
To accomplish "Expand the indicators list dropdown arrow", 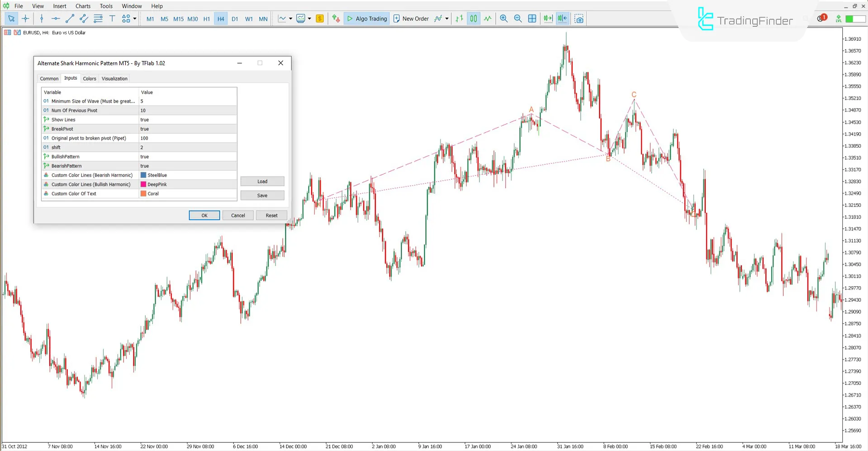I will (x=447, y=19).
